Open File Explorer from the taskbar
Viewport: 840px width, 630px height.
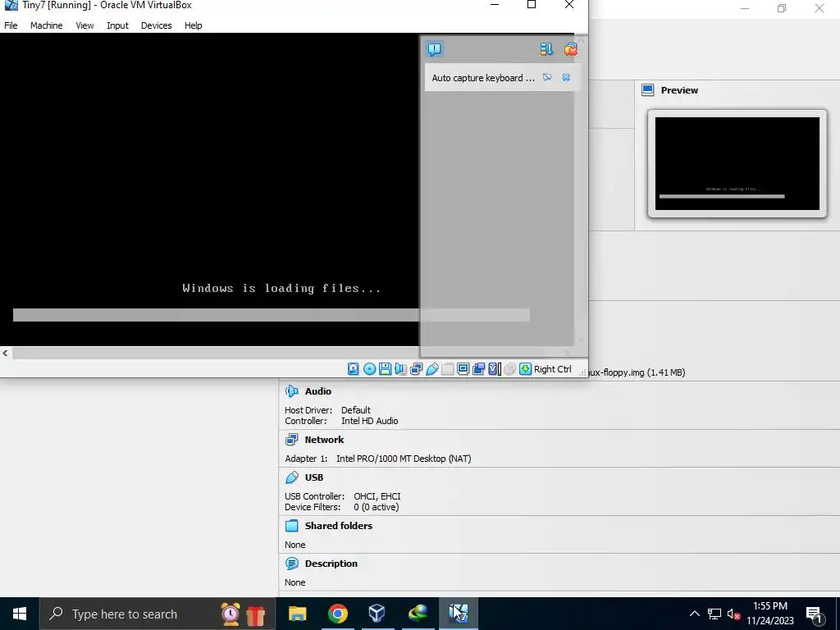[297, 614]
